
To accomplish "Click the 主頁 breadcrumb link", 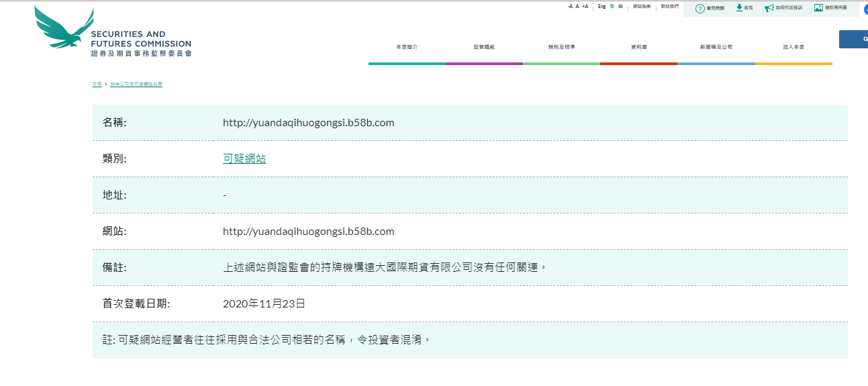I will (x=97, y=85).
